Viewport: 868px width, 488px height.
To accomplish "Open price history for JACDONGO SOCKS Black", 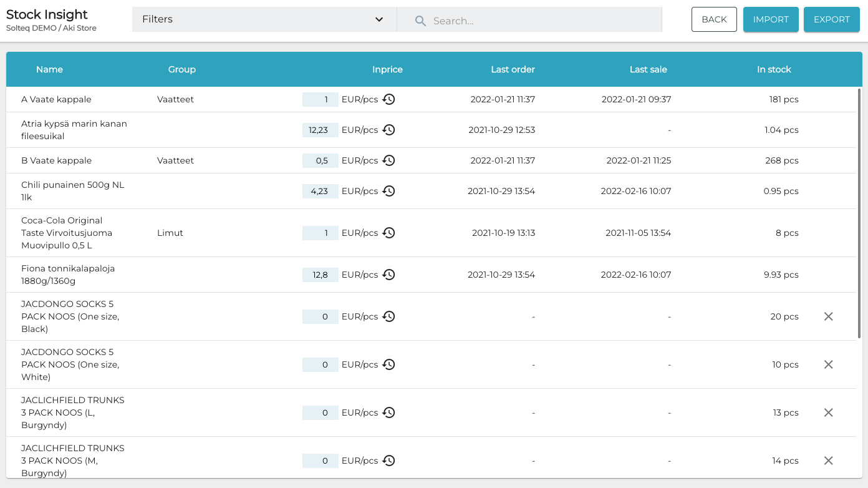I will [x=388, y=316].
